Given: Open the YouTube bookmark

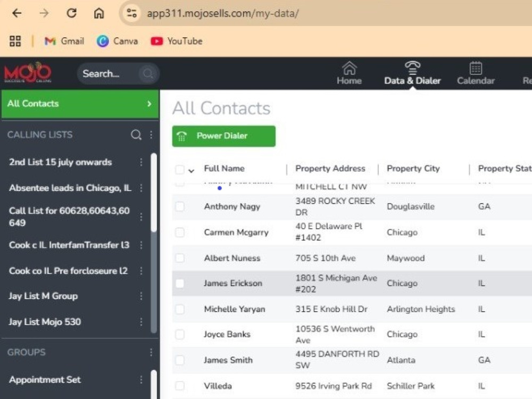Looking at the screenshot, I should (x=177, y=41).
